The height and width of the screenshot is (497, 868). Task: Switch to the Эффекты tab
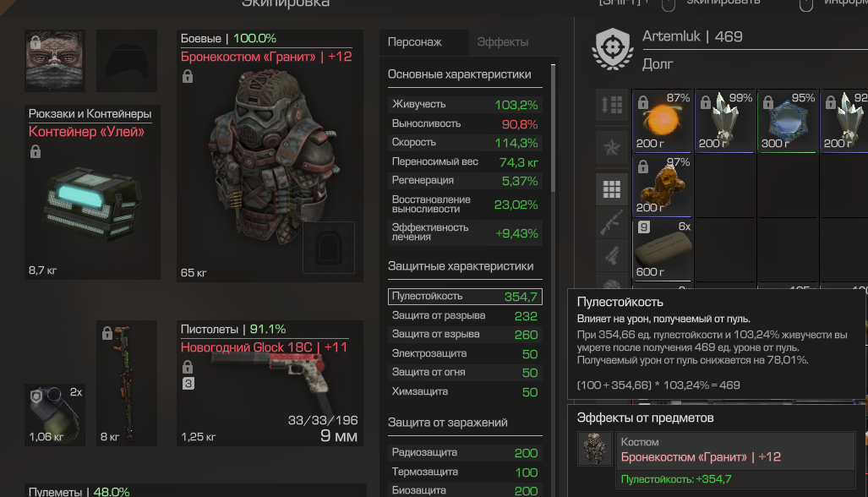click(503, 42)
